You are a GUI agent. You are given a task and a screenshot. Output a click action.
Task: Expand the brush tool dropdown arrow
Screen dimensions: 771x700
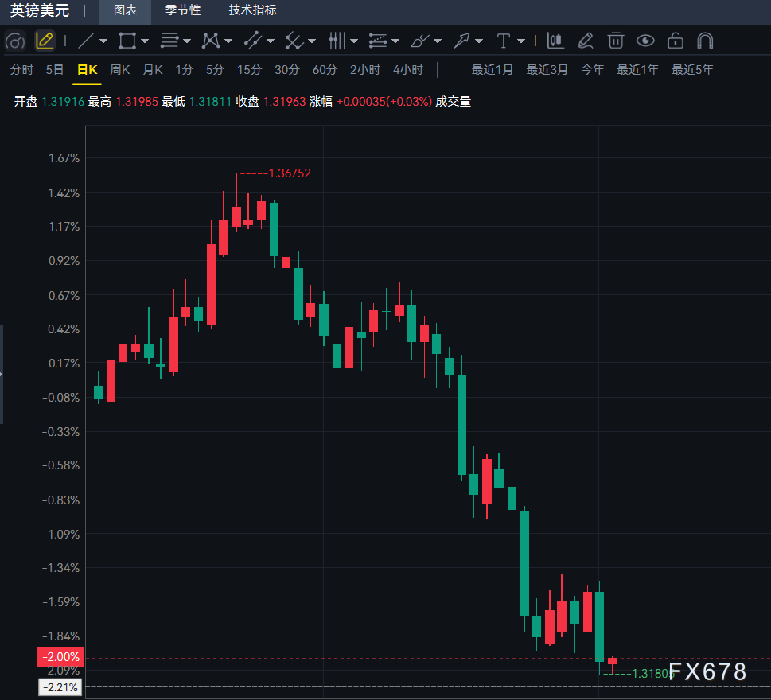[x=438, y=41]
